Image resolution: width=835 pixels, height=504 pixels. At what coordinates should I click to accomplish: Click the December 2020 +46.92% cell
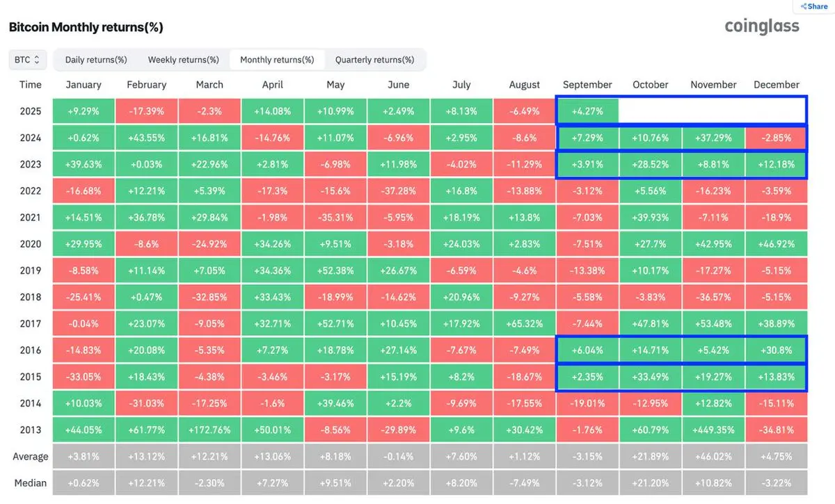[x=777, y=244]
